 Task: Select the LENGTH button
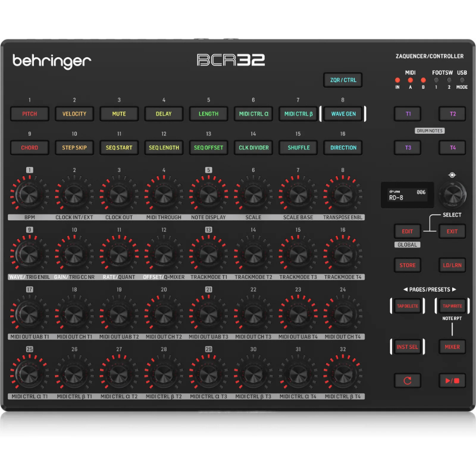tap(209, 114)
